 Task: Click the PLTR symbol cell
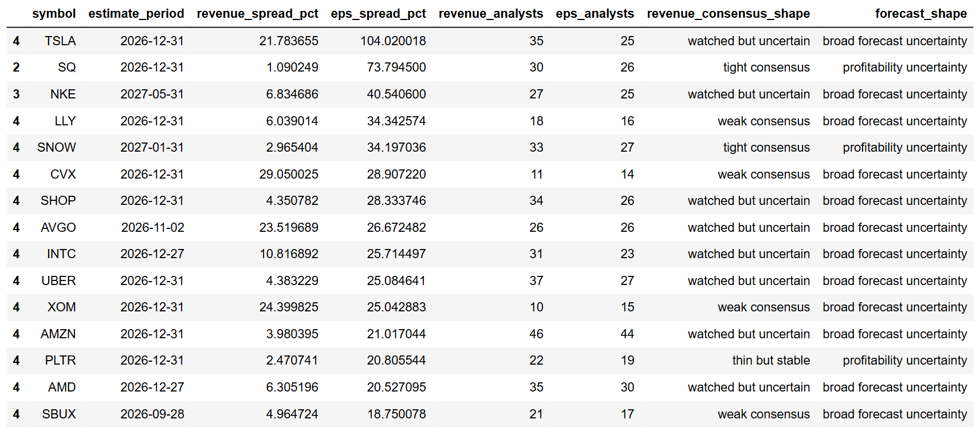(x=61, y=361)
